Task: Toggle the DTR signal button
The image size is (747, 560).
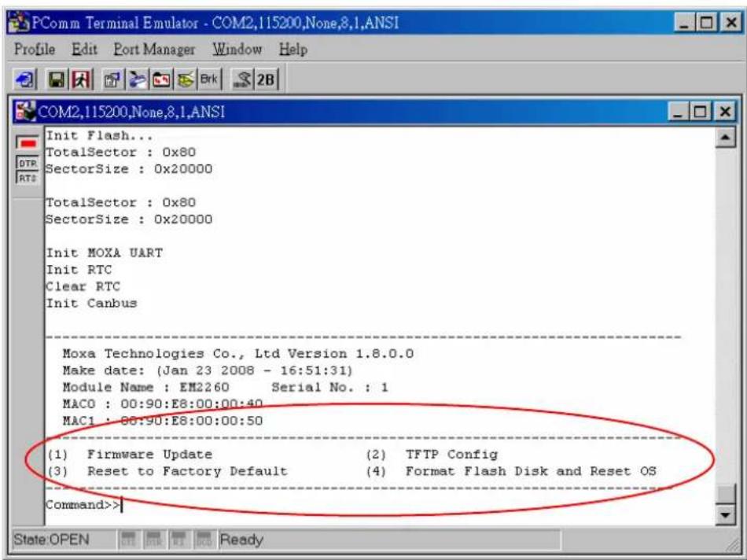Action: tap(28, 163)
